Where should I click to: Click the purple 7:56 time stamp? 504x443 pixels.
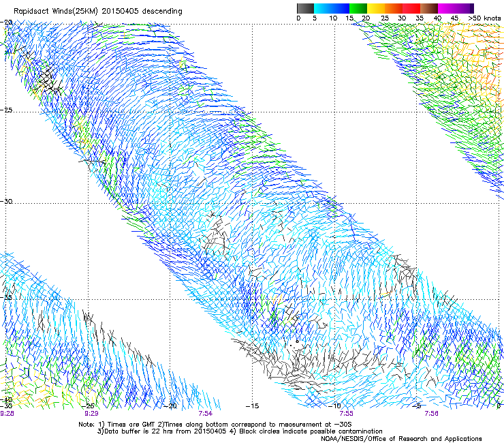pos(431,414)
